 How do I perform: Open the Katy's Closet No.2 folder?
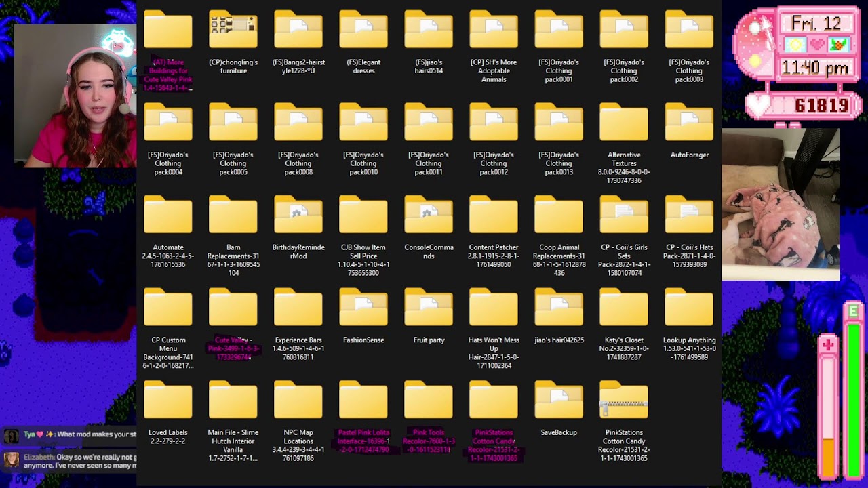tap(624, 308)
